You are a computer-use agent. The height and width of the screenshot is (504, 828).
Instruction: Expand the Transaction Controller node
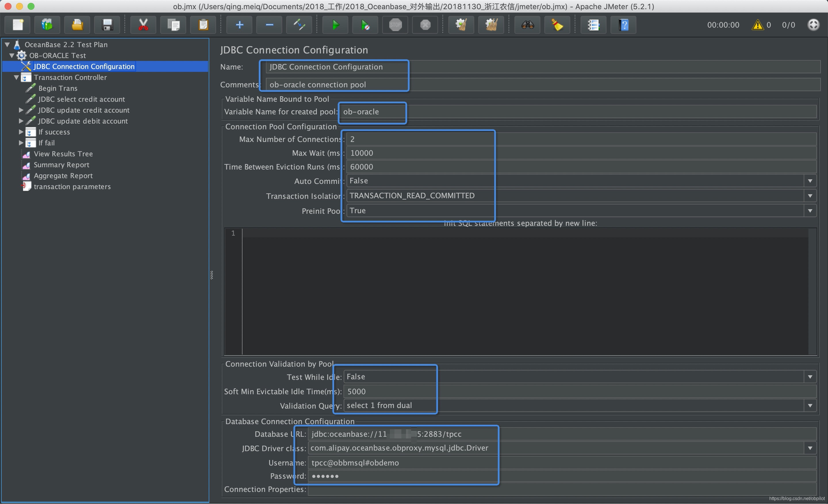(16, 77)
